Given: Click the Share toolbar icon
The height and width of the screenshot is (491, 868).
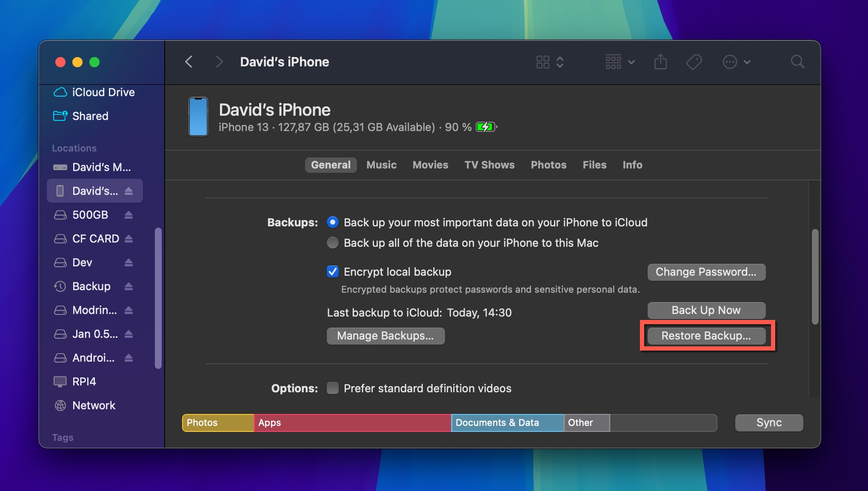Looking at the screenshot, I should click(x=660, y=62).
